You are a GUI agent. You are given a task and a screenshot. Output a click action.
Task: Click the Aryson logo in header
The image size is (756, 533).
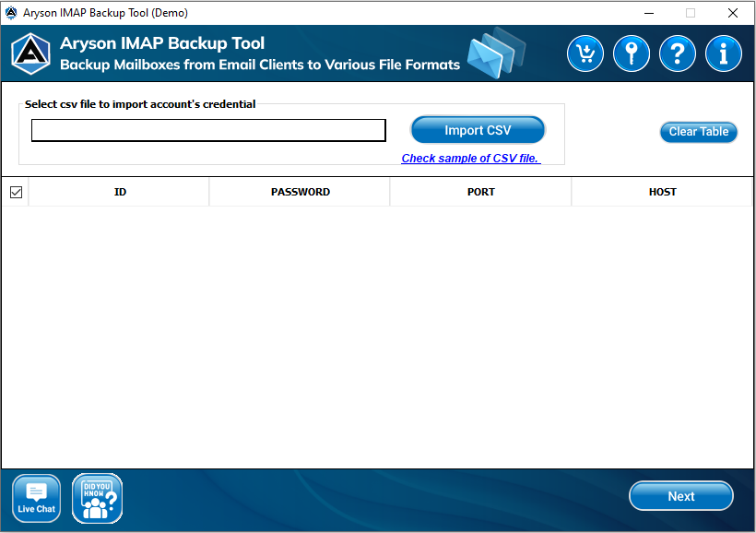coord(30,53)
